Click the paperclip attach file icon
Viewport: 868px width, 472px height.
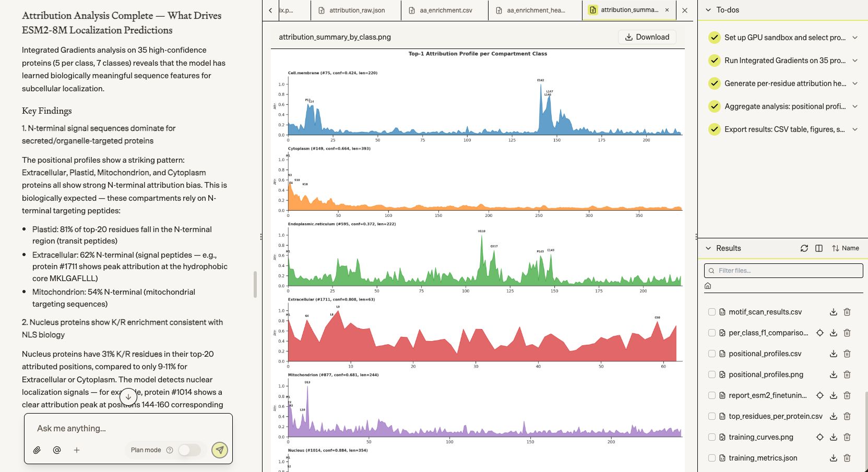[x=37, y=450]
